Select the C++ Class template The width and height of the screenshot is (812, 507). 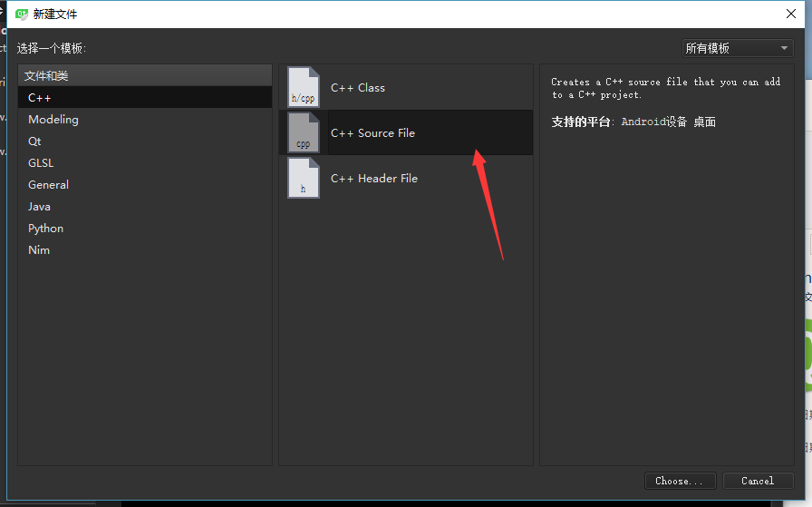coord(406,87)
